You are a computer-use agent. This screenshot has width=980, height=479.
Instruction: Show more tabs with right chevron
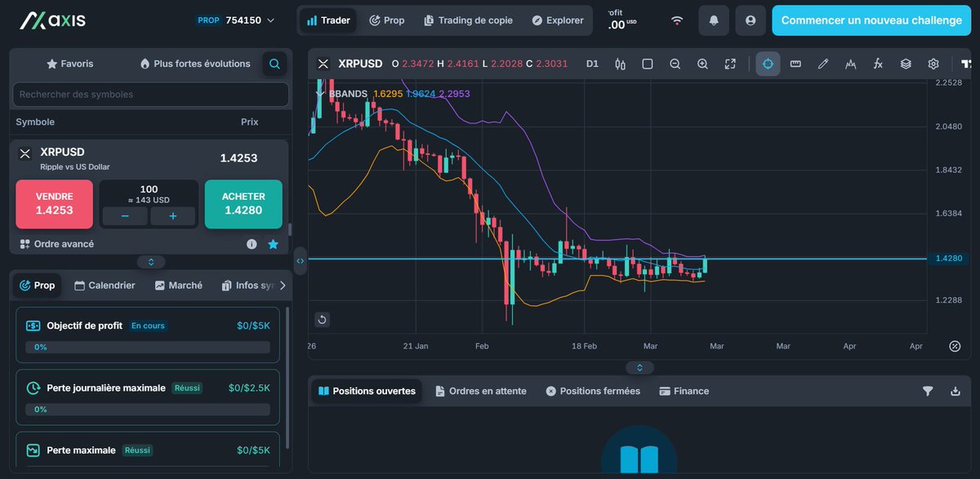[283, 286]
